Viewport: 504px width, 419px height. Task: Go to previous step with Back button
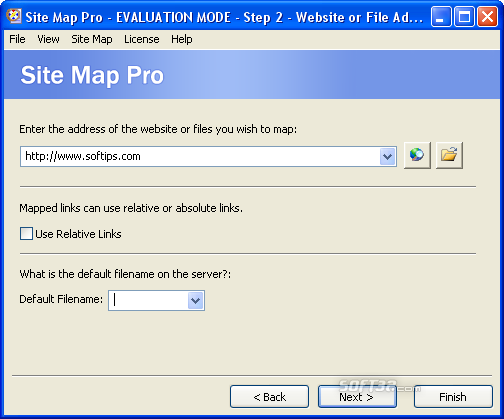pos(269,397)
